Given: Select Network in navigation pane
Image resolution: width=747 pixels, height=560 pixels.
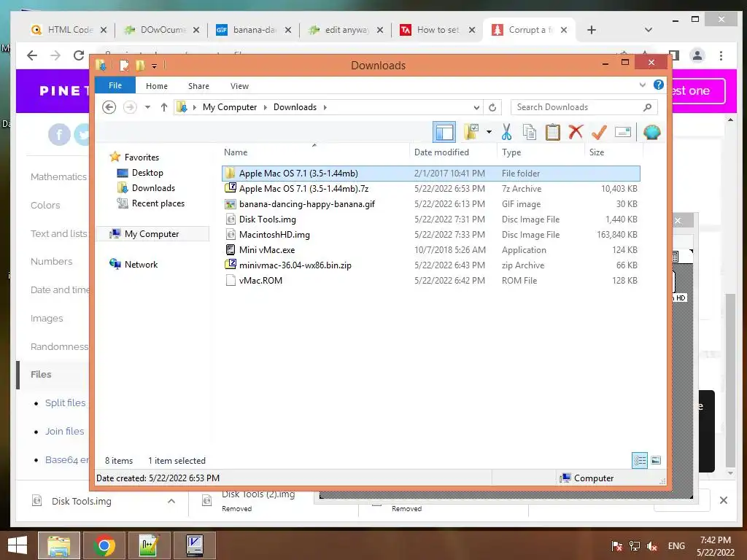Looking at the screenshot, I should point(141,264).
